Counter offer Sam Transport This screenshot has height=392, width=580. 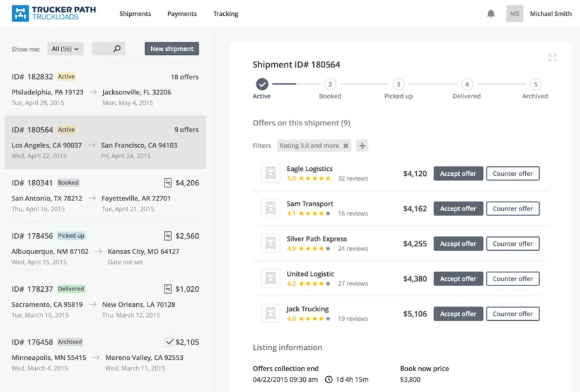pos(513,209)
